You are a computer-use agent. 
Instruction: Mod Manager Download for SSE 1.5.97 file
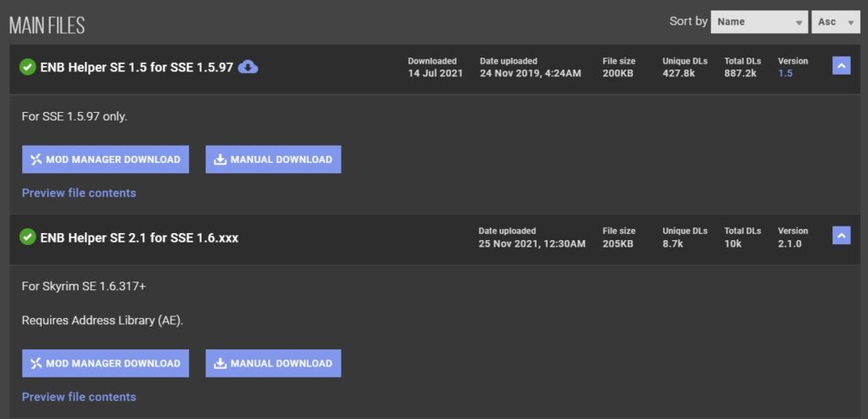pos(105,159)
